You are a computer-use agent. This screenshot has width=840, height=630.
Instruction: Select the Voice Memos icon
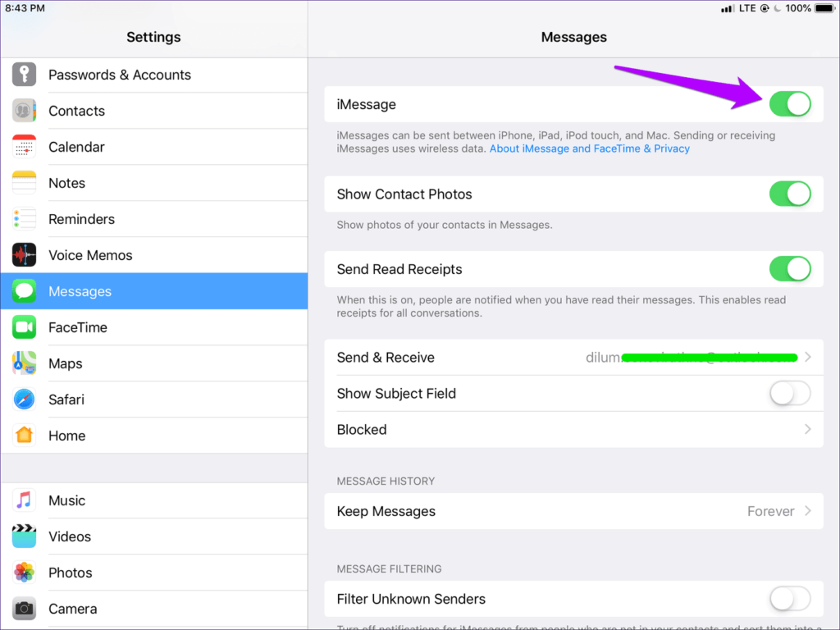pyautogui.click(x=24, y=255)
